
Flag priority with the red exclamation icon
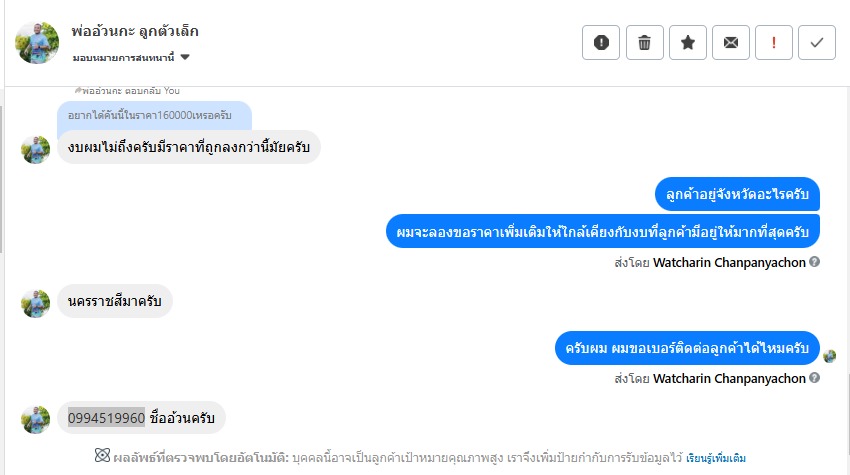click(774, 42)
